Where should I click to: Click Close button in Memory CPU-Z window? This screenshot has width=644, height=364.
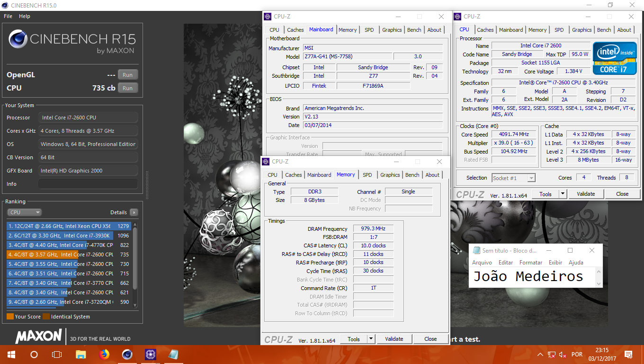click(x=430, y=339)
